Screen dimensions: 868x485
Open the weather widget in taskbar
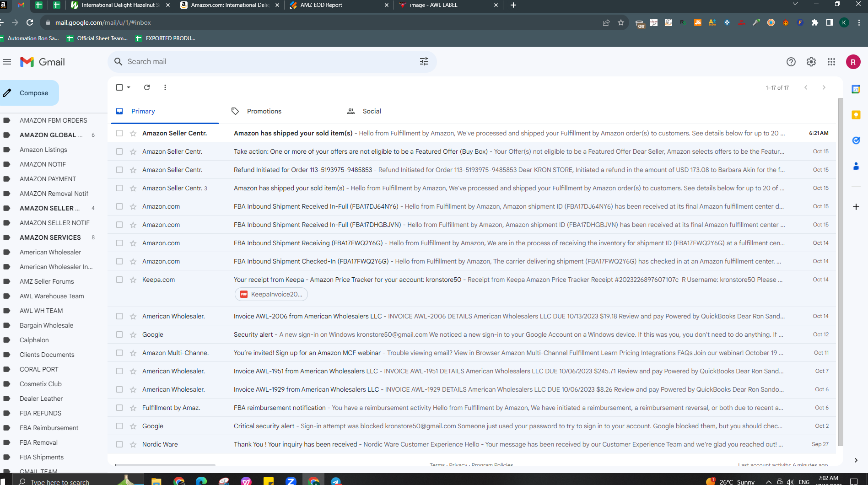point(730,482)
